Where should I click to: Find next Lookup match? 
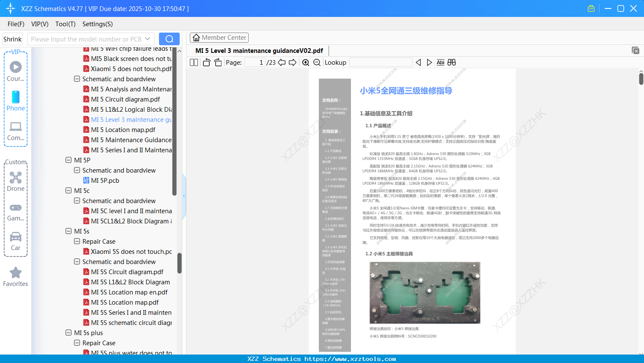coord(429,63)
